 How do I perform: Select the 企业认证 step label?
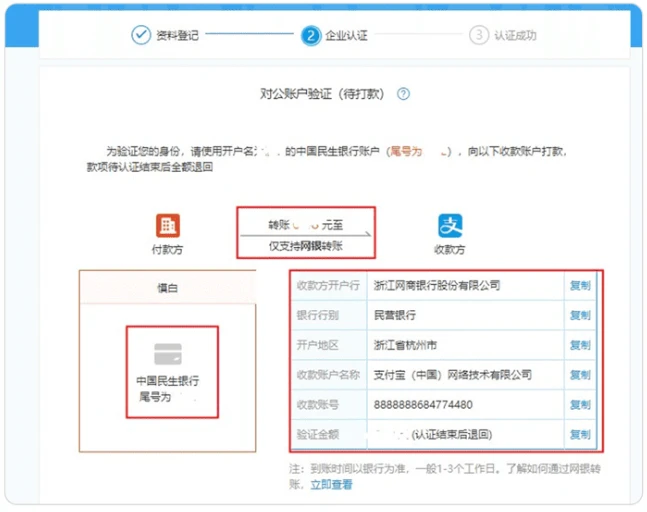click(346, 35)
